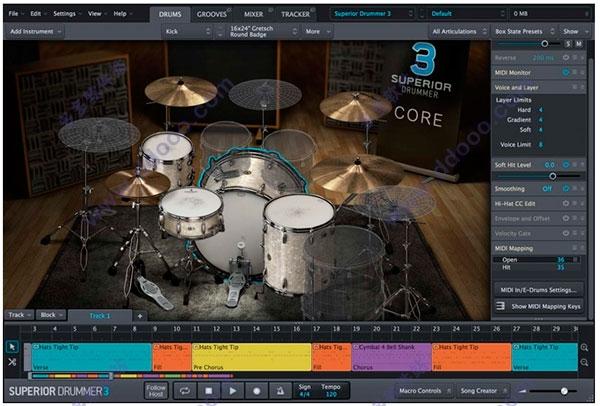The image size is (600, 406).
Task: Select the left rack tom
Action: pos(167,157)
